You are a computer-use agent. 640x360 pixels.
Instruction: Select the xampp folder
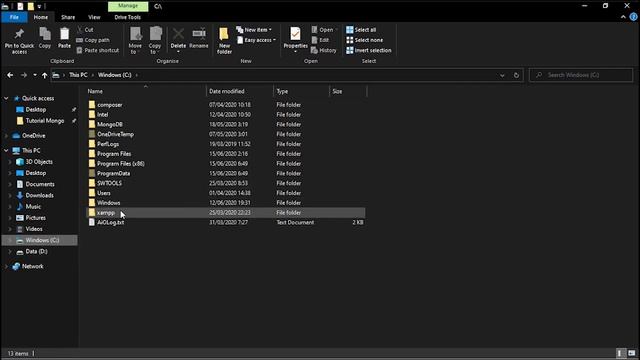coord(226,213)
